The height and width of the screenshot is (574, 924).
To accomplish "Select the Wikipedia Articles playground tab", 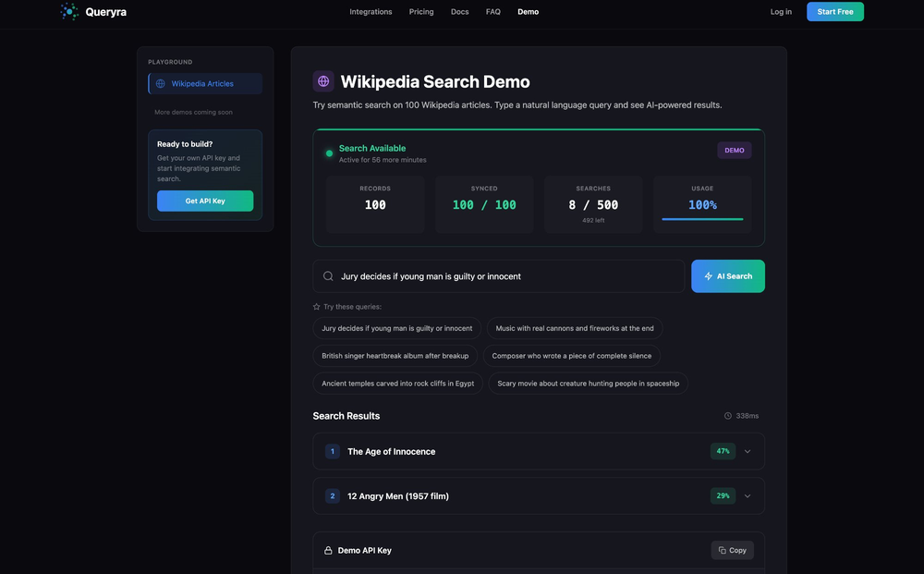I will [x=205, y=81].
